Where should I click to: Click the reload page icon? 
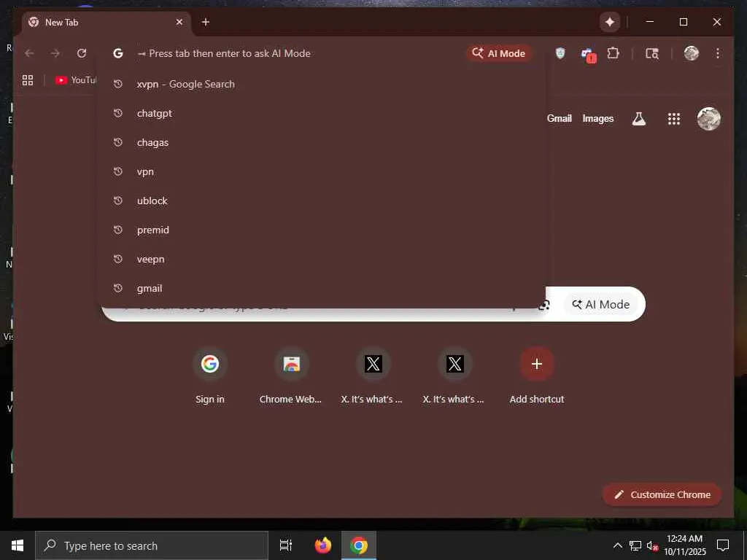pyautogui.click(x=82, y=53)
